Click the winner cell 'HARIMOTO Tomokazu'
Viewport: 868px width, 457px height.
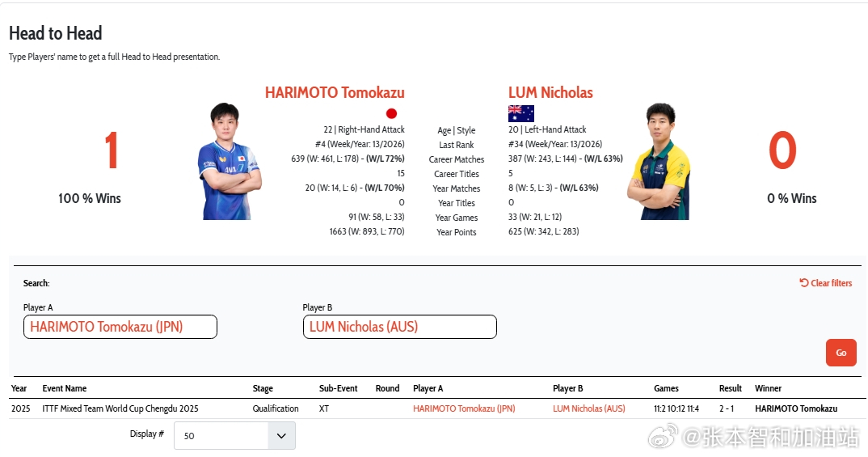796,408
